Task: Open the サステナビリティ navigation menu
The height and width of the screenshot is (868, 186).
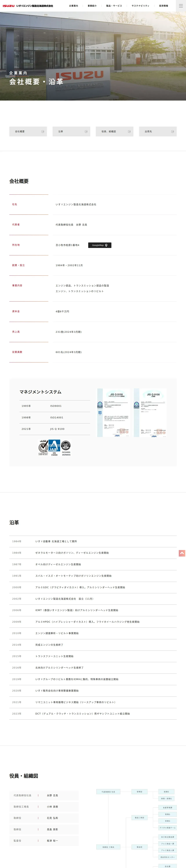Action: coord(140,6)
